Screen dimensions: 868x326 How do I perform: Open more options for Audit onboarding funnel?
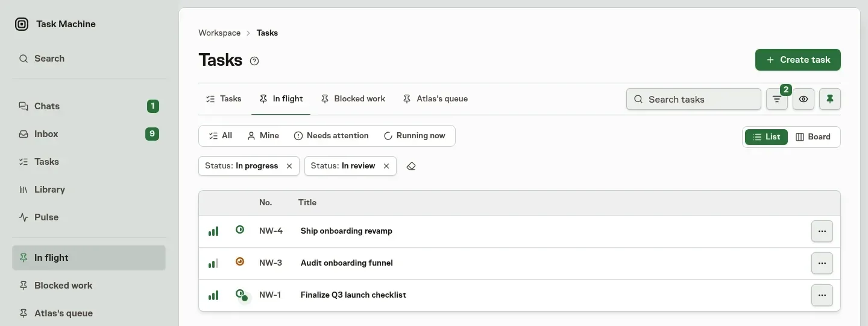click(x=822, y=263)
